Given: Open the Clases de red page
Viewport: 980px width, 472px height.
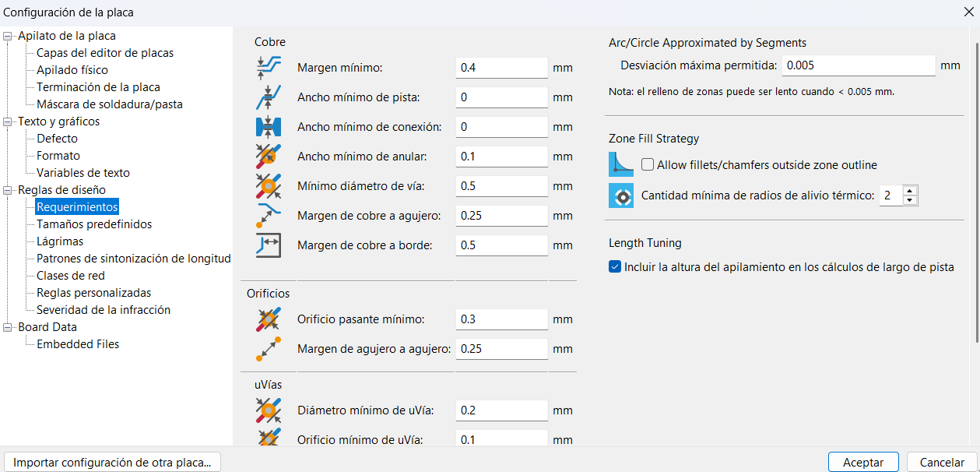Looking at the screenshot, I should tap(70, 276).
